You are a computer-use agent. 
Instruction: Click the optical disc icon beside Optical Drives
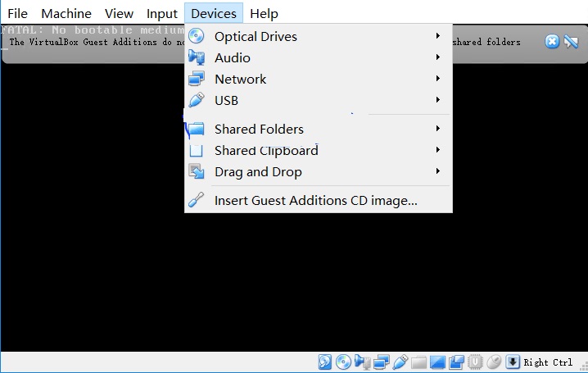click(196, 36)
